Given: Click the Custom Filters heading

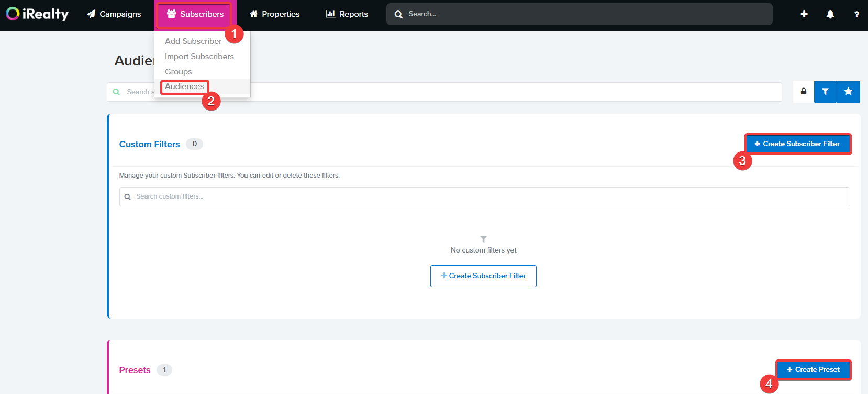Looking at the screenshot, I should click(x=149, y=144).
